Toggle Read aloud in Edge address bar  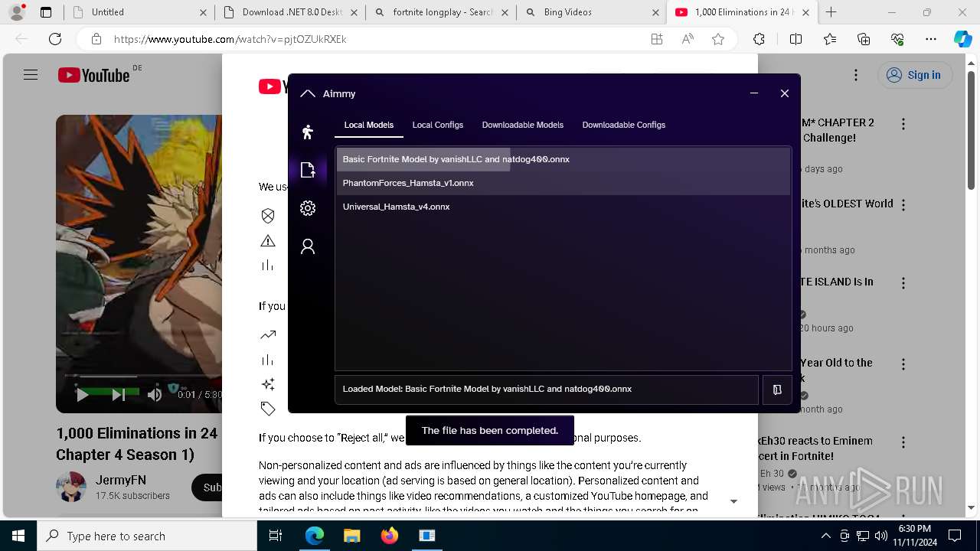click(x=688, y=39)
